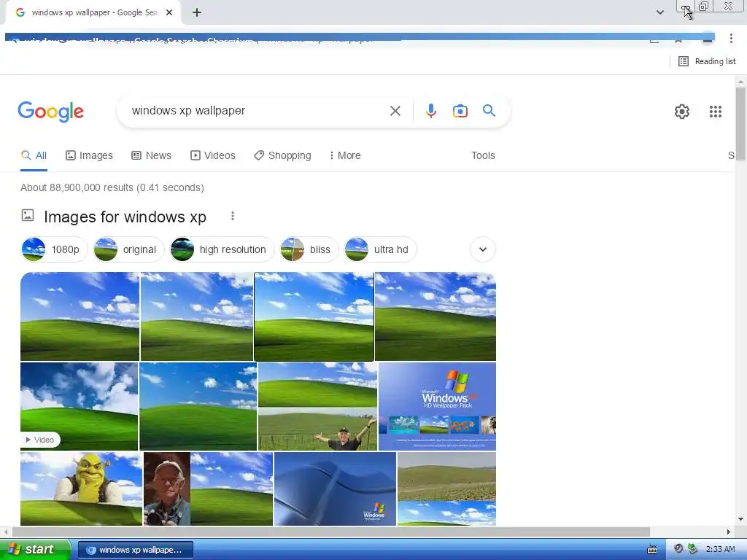This screenshot has width=747, height=560.
Task: Open Chrome three-dot menu
Action: click(731, 39)
